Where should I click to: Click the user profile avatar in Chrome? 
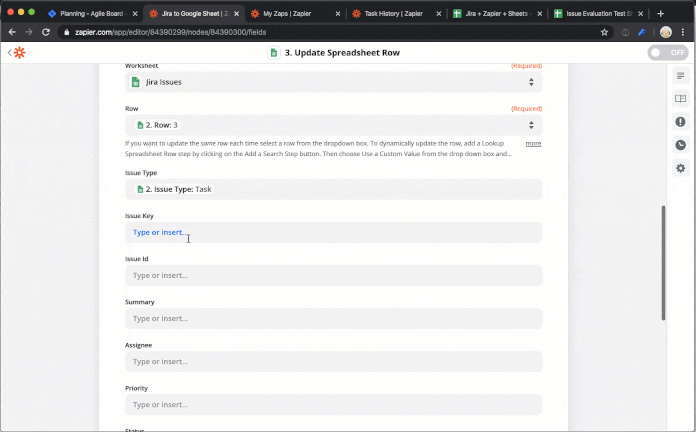click(x=665, y=32)
